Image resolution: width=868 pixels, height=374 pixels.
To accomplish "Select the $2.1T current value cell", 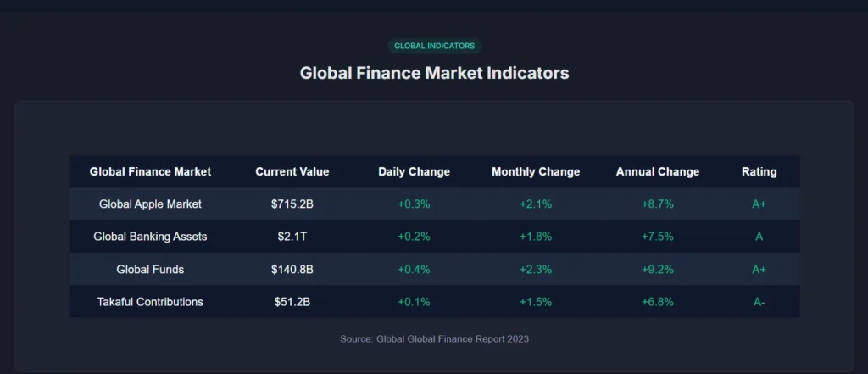I will [x=292, y=237].
